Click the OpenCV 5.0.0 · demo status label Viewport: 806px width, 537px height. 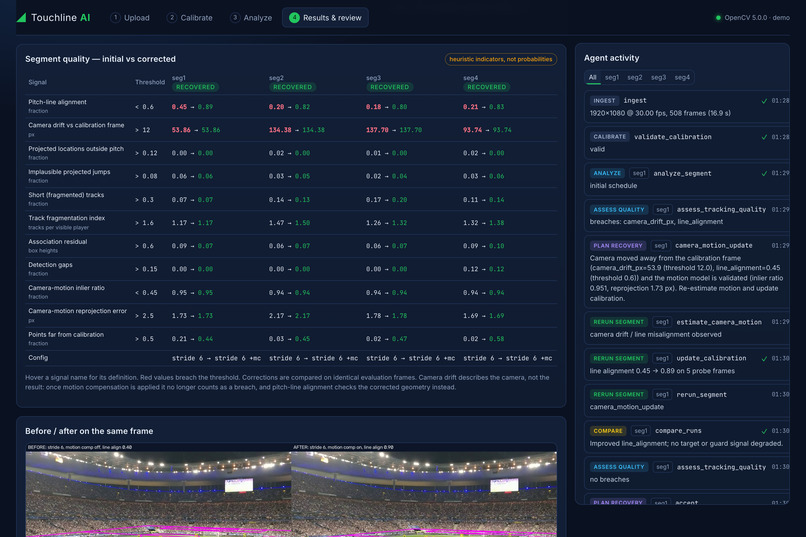pyautogui.click(x=757, y=17)
